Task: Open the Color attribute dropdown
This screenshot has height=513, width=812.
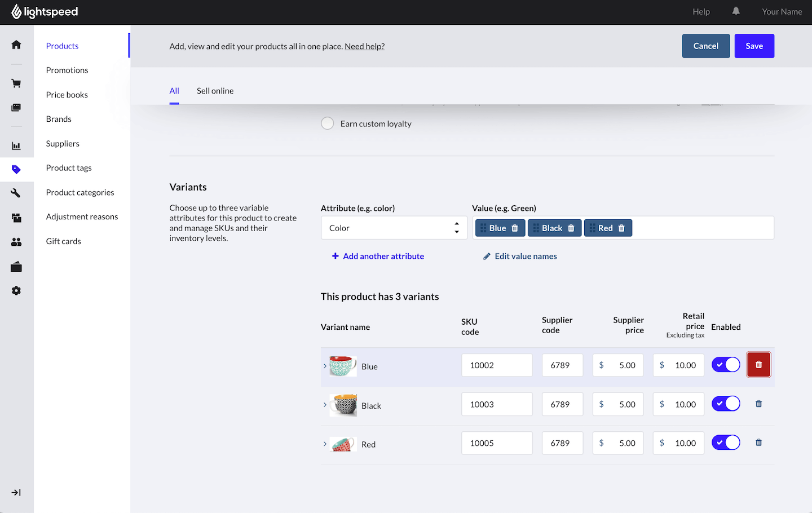Action: pyautogui.click(x=394, y=228)
